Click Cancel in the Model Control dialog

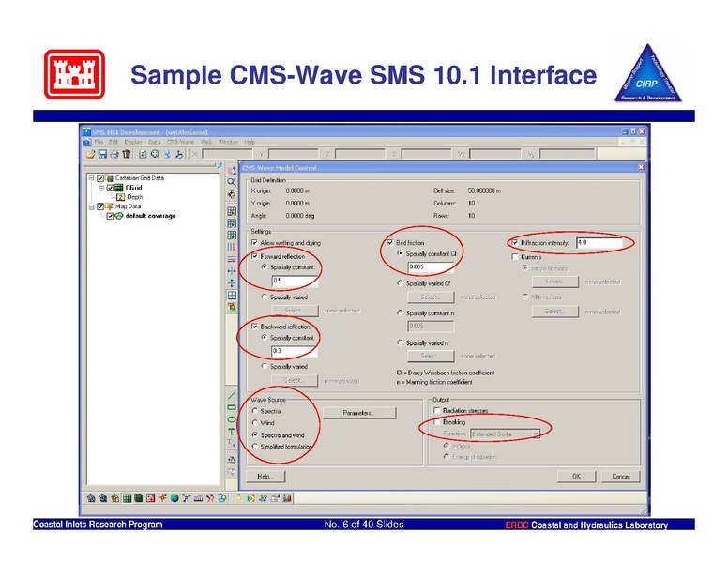click(621, 476)
